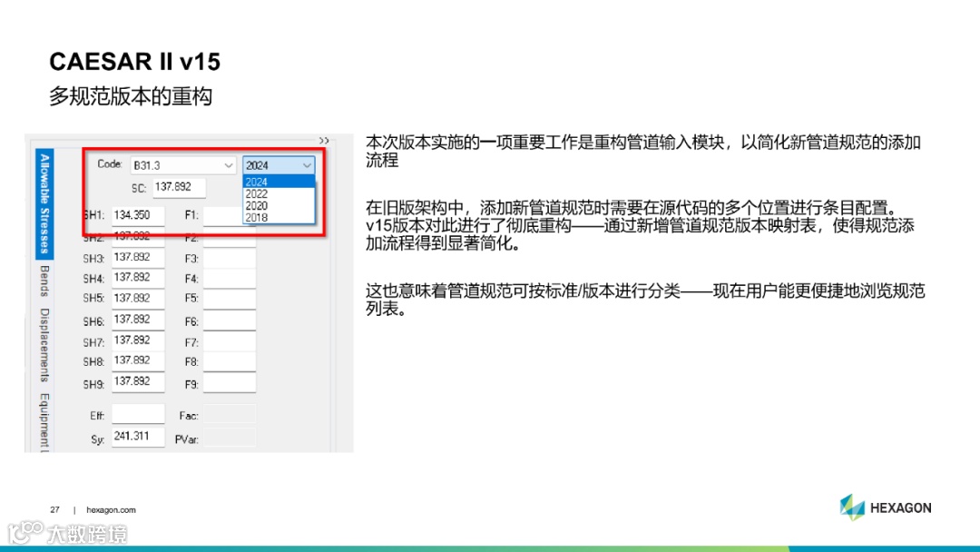Open the 2024 code edition dropdown

click(x=279, y=165)
